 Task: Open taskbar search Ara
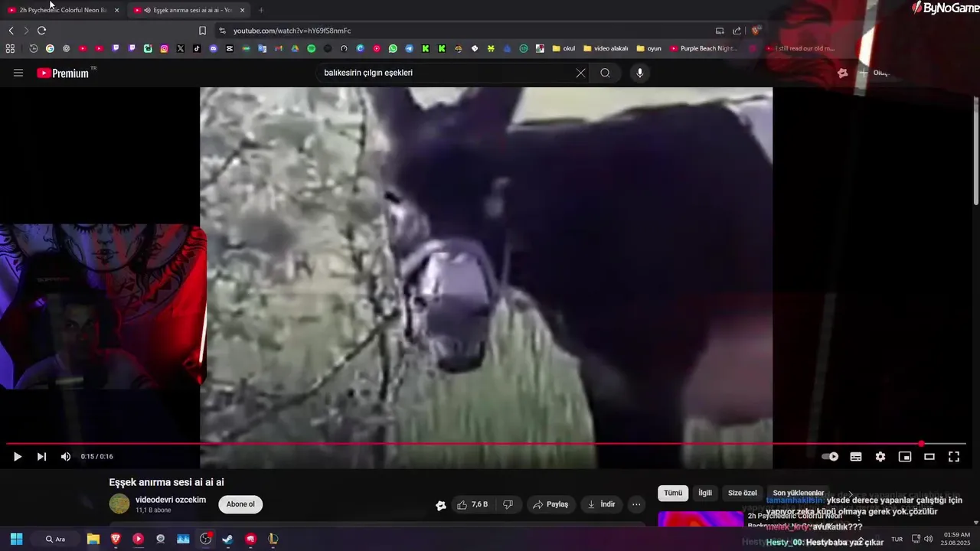click(x=56, y=539)
